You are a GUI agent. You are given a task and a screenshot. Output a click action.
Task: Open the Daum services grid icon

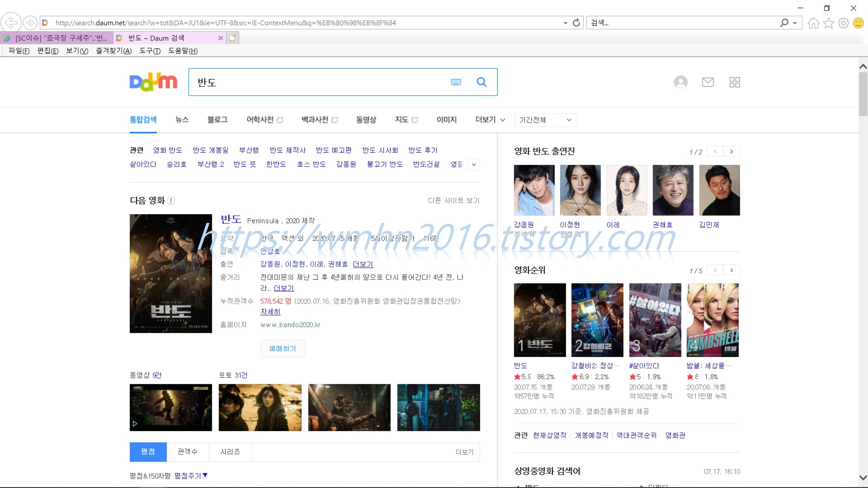pyautogui.click(x=735, y=82)
